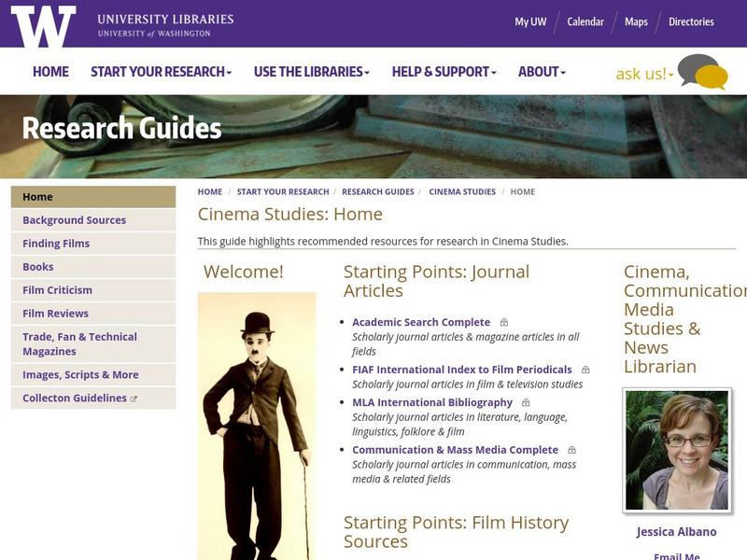Select Film Reviews in the sidebar
The height and width of the screenshot is (560, 747).
pos(56,312)
